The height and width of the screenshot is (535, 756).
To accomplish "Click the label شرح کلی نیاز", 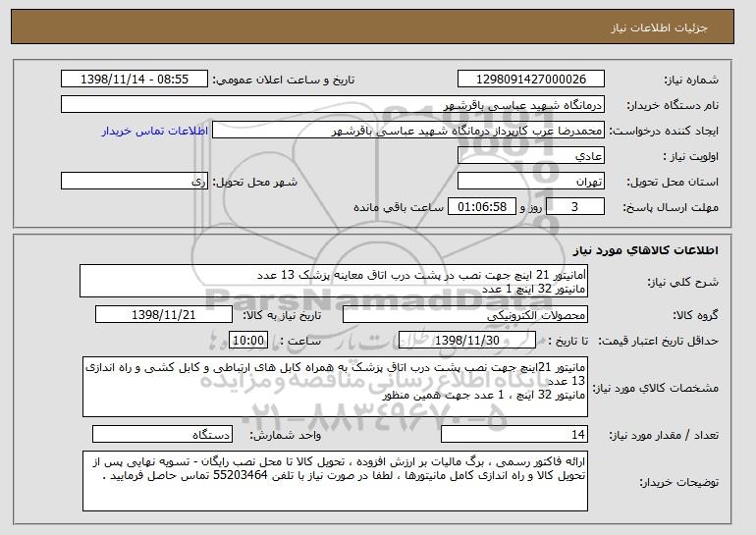I will 682,282.
